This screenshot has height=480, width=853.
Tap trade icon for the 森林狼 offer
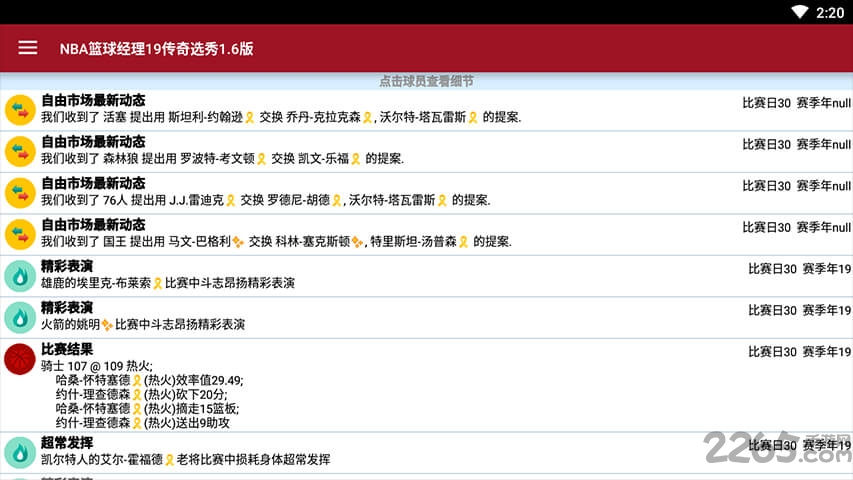[x=20, y=151]
